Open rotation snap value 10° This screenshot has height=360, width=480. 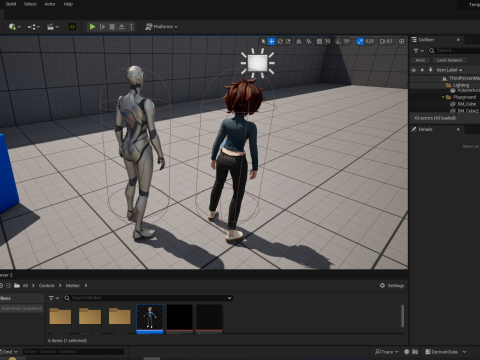coord(347,41)
